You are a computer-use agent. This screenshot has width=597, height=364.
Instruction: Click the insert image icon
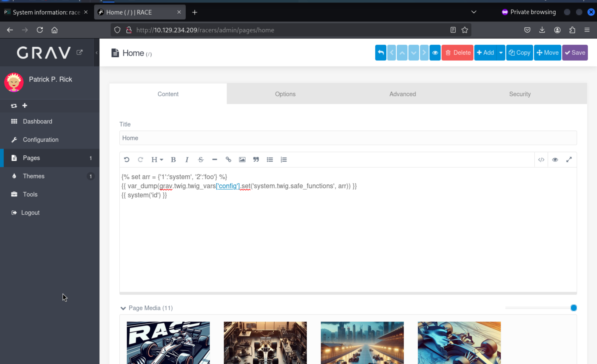coord(242,160)
